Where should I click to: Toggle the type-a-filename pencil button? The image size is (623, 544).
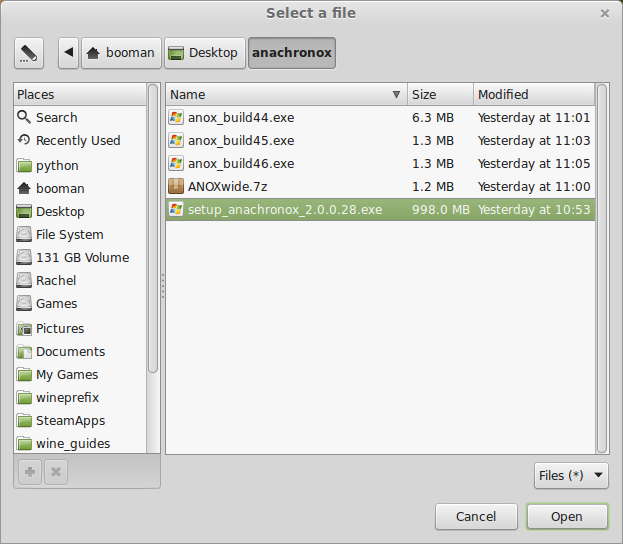(x=29, y=53)
